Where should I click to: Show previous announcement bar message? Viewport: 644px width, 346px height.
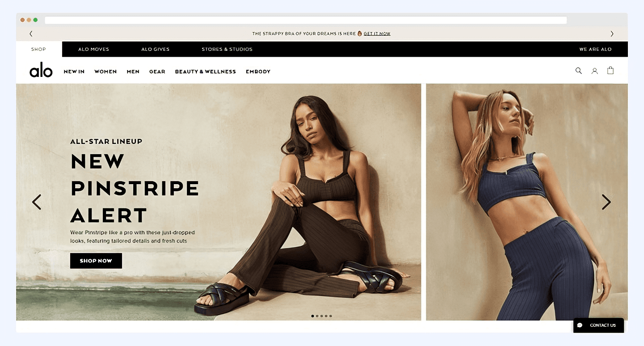coord(31,34)
